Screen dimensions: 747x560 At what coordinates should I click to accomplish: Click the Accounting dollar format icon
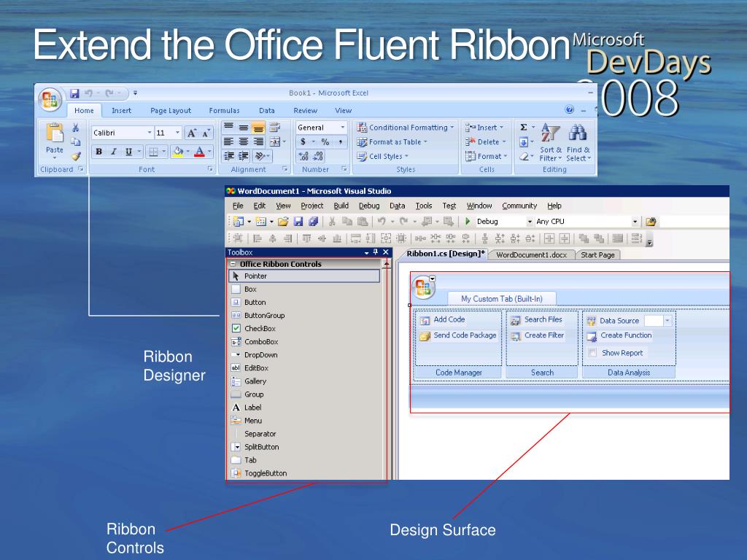click(303, 142)
